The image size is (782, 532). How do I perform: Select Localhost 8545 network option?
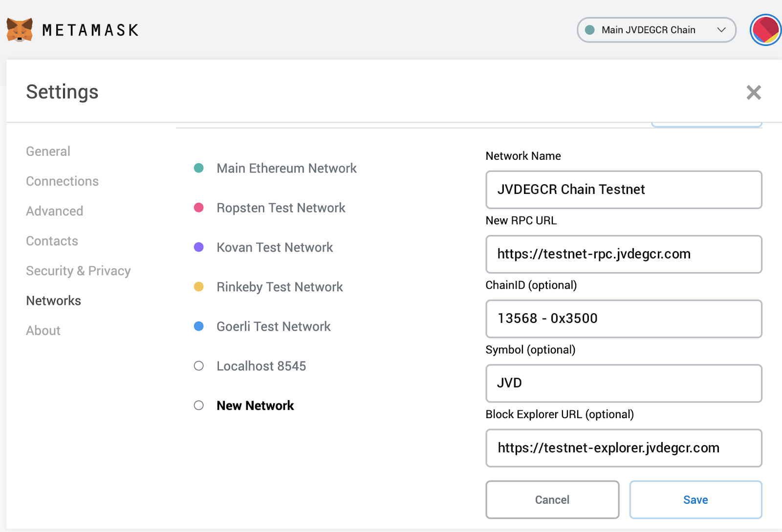(261, 366)
